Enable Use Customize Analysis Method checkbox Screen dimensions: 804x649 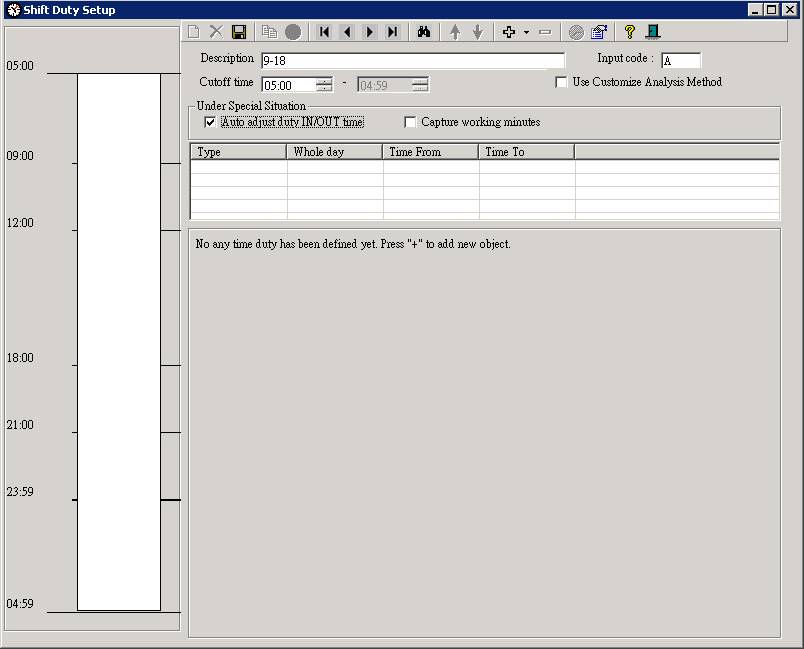click(561, 82)
